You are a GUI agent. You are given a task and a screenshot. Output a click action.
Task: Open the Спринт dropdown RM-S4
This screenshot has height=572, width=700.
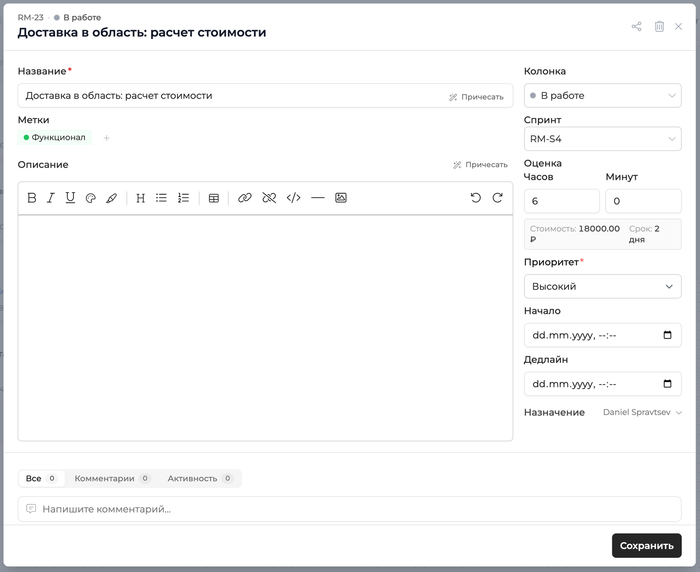click(x=603, y=139)
